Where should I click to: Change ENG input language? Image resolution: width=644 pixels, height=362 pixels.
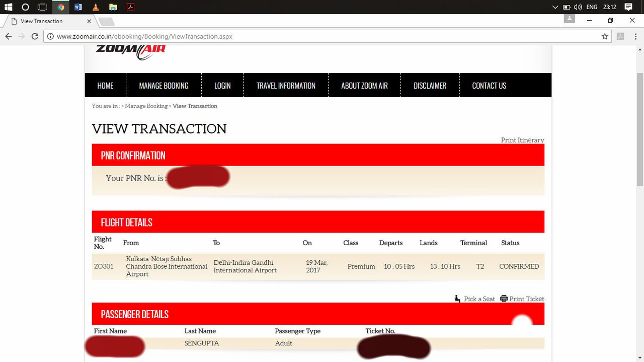click(592, 7)
